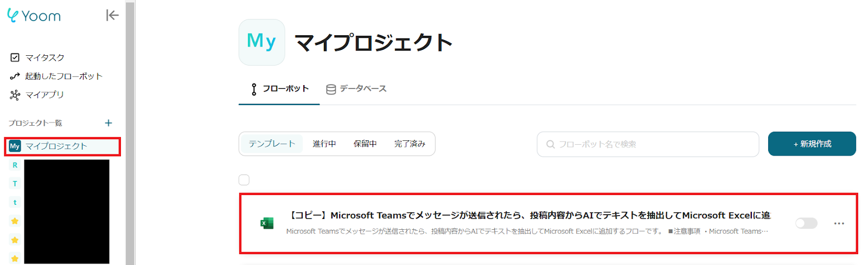Filter flowbots by 進行中

324,144
